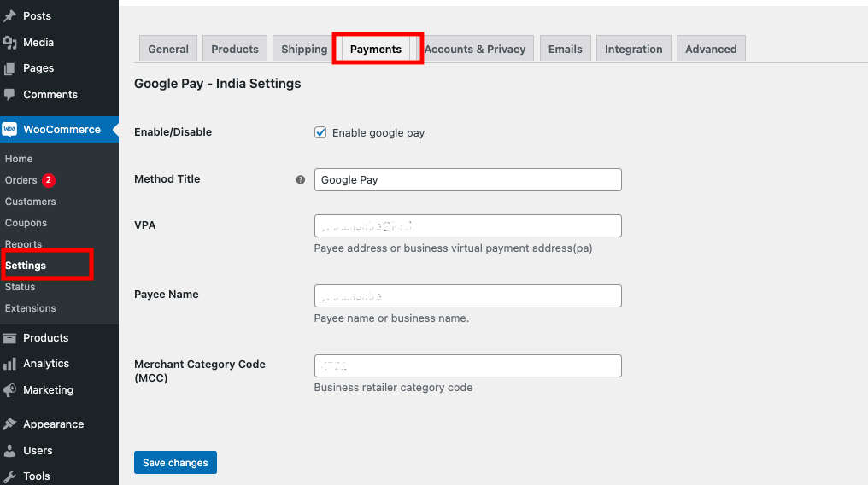Click the Media icon in sidebar

coord(9,43)
